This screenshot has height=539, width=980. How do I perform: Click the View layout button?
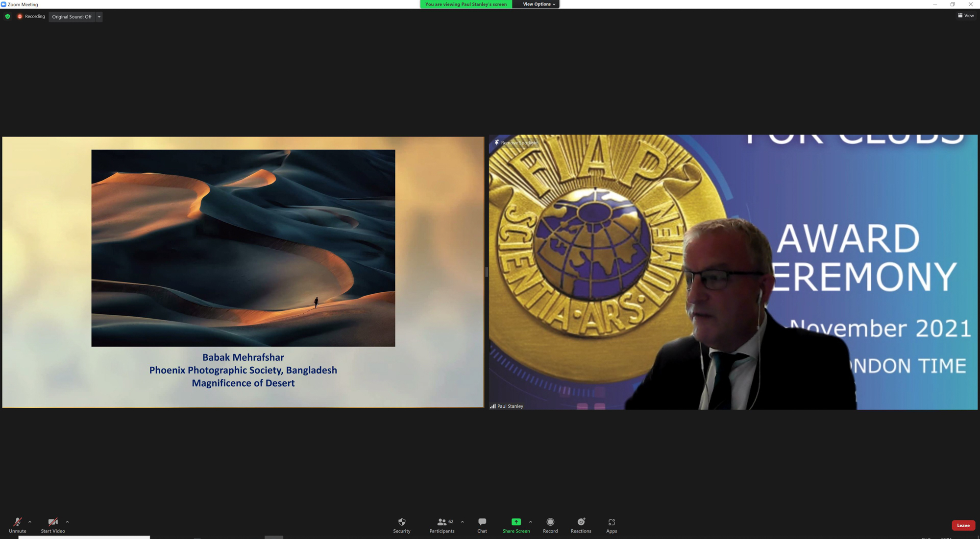click(x=966, y=16)
